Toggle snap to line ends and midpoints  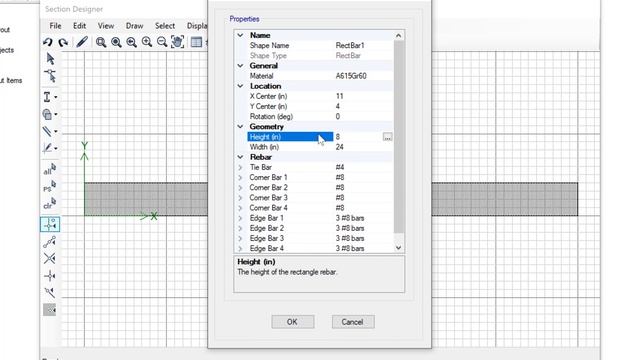(x=49, y=242)
